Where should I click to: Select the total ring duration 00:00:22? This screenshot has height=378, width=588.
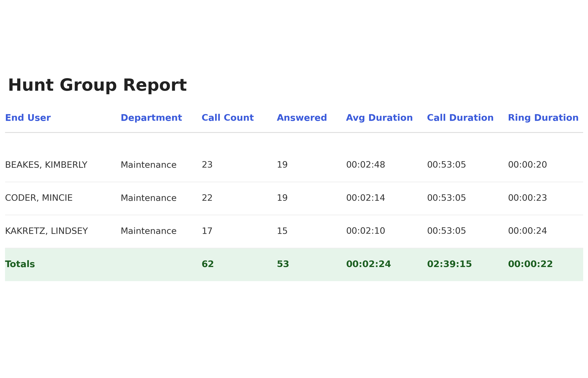(530, 264)
